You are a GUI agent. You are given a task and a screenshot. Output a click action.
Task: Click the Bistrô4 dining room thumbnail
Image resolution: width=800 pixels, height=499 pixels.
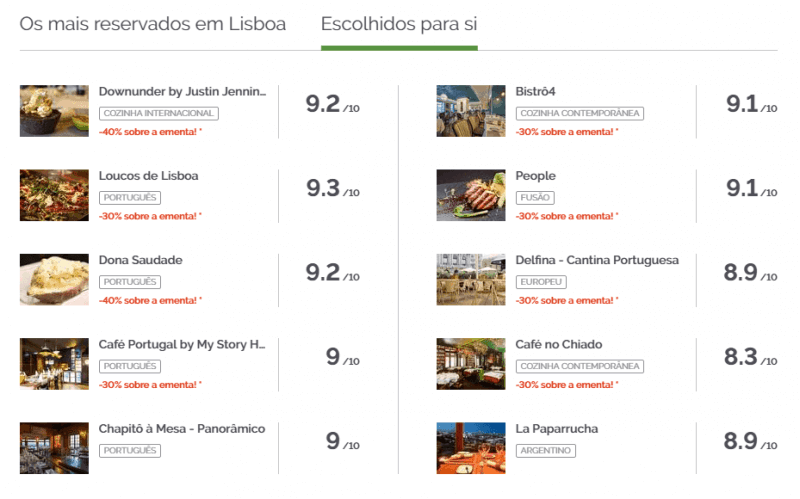tap(471, 111)
